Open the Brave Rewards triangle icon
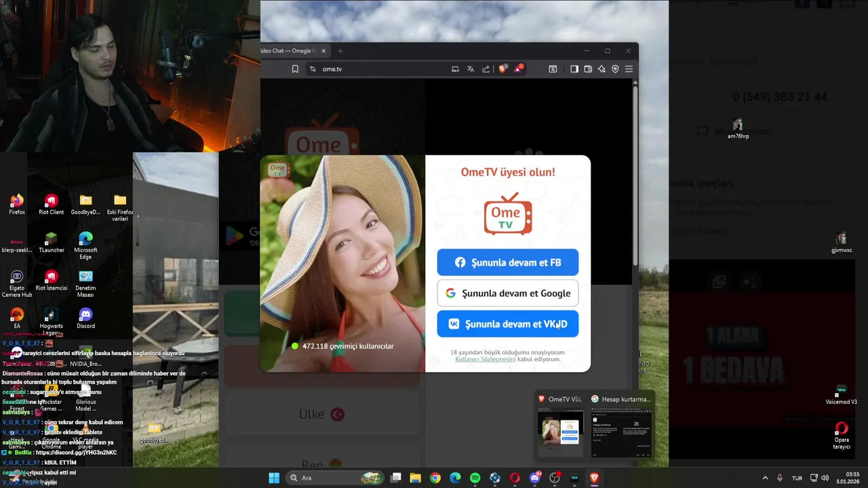This screenshot has width=868, height=488. [519, 69]
